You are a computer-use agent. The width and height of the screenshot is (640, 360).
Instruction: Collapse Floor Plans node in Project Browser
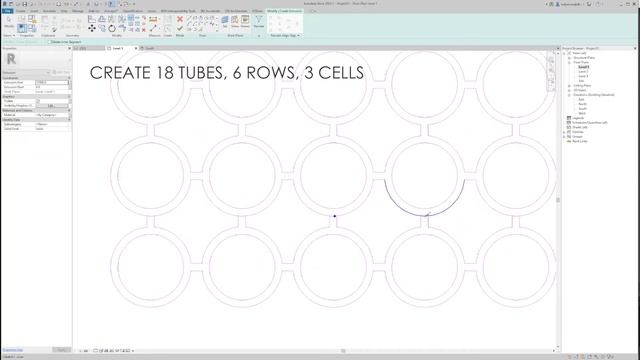(x=569, y=62)
